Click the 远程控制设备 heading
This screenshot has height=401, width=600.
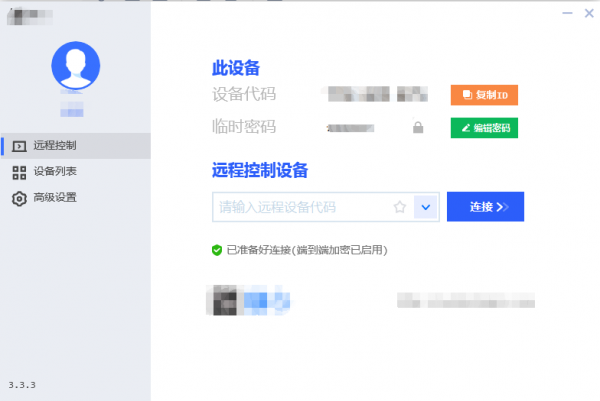[x=260, y=170]
